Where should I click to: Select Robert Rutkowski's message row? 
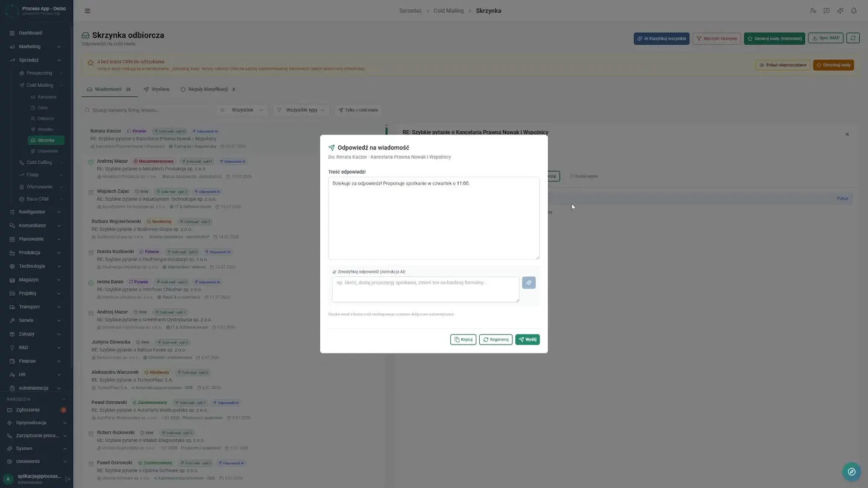[234, 440]
